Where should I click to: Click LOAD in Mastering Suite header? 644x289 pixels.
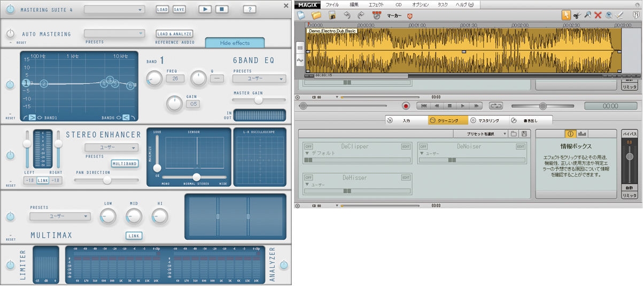coord(162,10)
